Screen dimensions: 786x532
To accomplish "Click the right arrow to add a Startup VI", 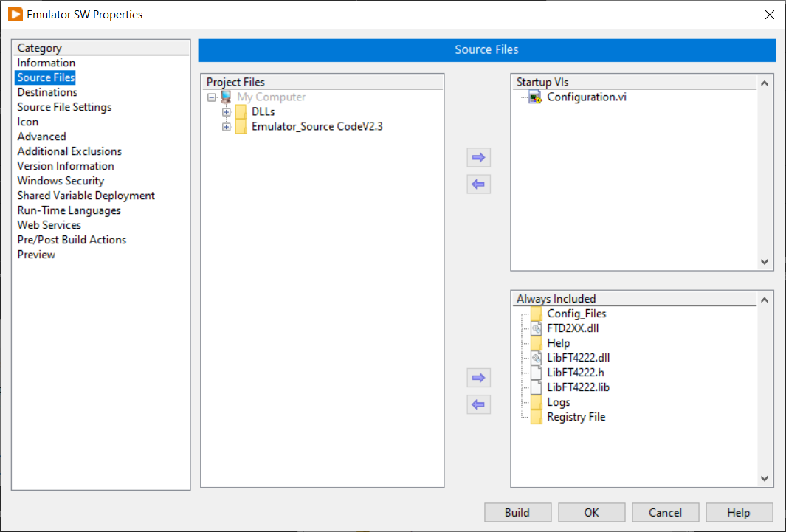I will pos(478,157).
